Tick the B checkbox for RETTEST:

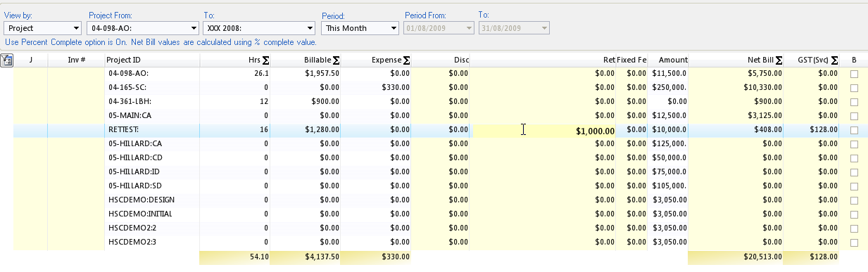tap(854, 130)
